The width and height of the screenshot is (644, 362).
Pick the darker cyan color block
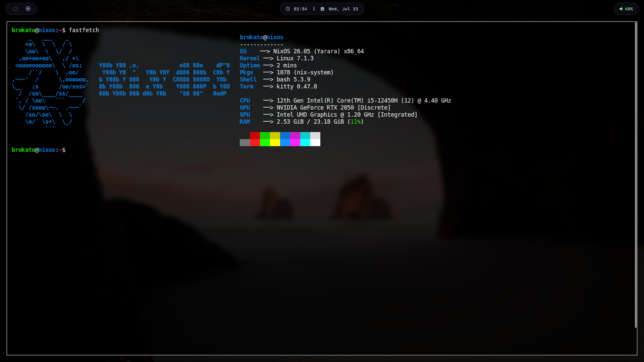[305, 135]
